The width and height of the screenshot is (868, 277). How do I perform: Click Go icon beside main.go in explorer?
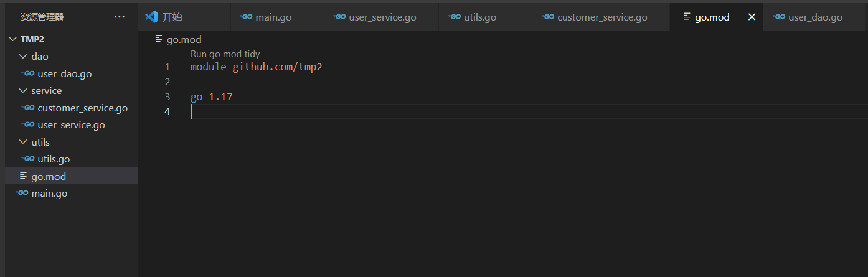click(22, 193)
